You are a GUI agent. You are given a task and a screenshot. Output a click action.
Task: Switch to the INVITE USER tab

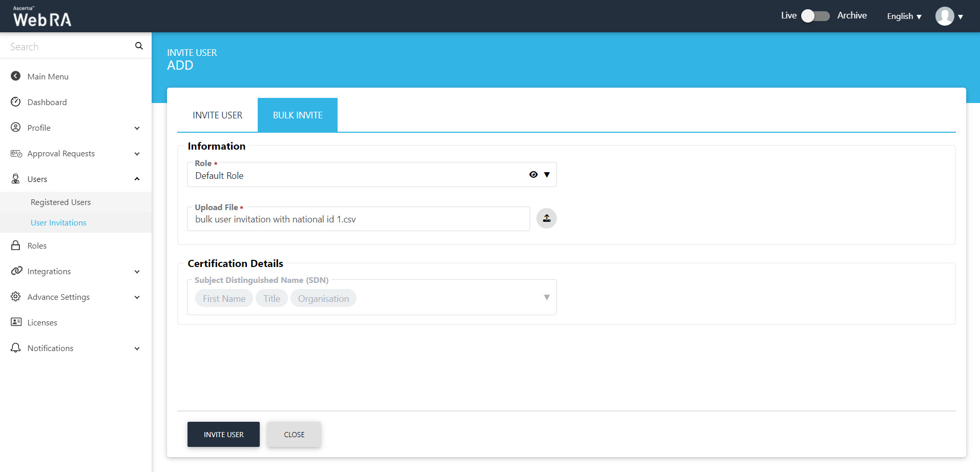coord(217,115)
